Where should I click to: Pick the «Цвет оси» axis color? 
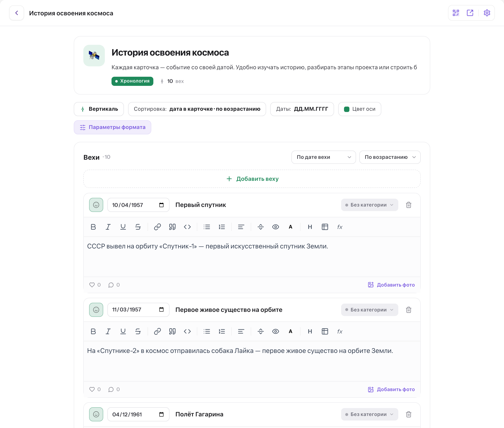pyautogui.click(x=360, y=109)
